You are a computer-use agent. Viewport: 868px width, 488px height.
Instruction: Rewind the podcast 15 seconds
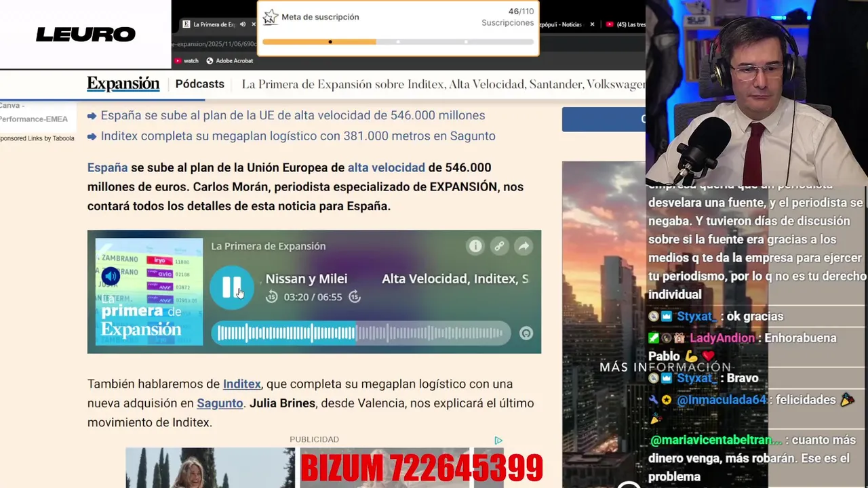tap(271, 297)
